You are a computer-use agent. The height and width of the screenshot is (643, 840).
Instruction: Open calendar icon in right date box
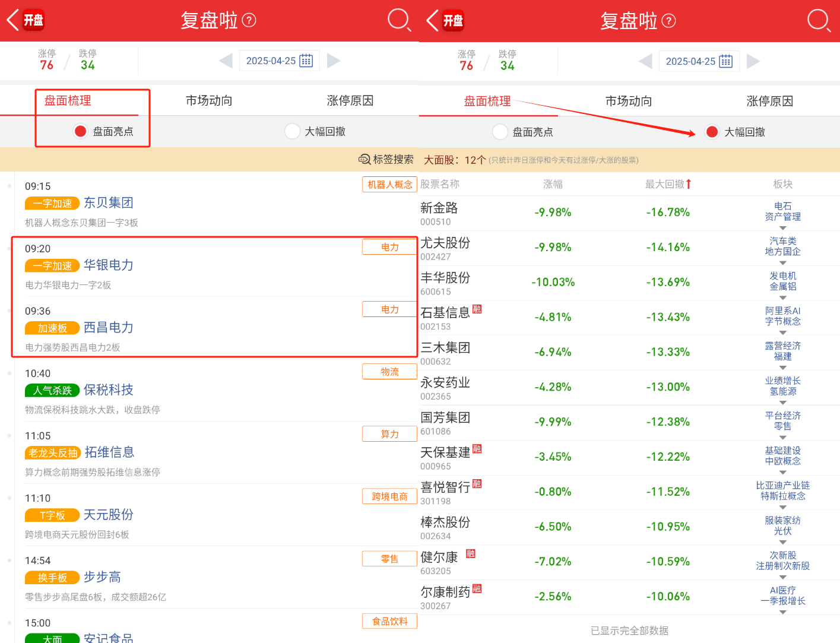[726, 61]
